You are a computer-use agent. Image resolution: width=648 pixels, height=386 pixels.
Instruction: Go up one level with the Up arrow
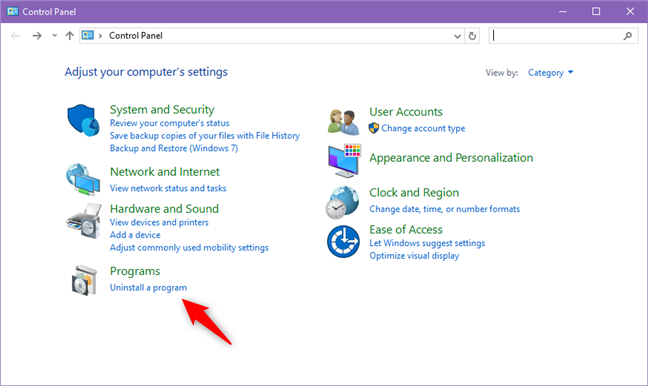pos(69,36)
